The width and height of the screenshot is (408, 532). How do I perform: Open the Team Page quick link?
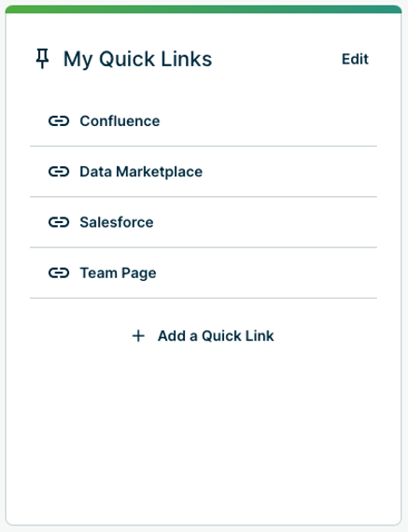coord(204,273)
